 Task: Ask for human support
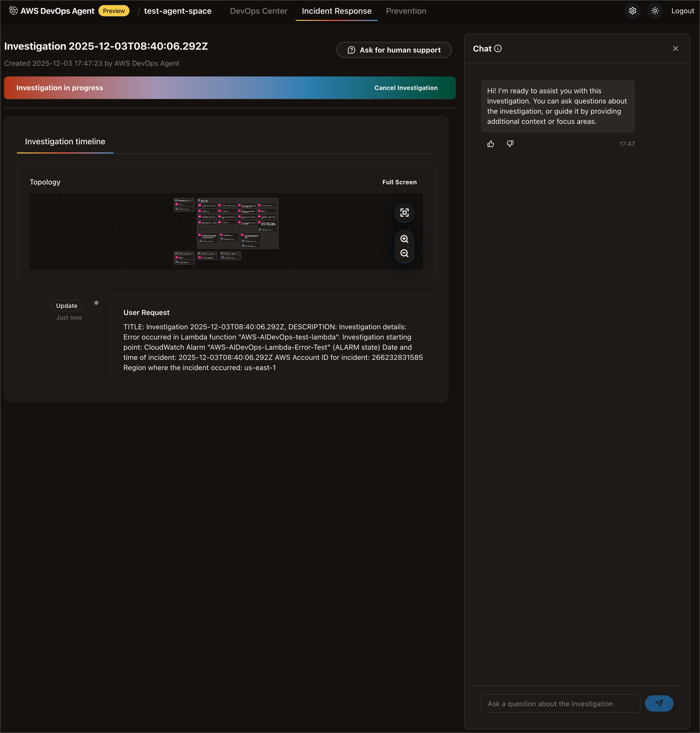tap(394, 50)
